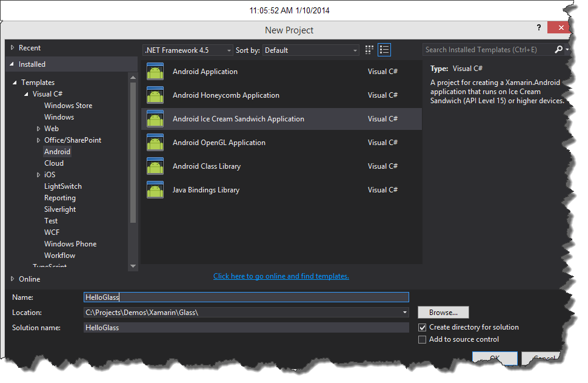Viewport: 588px width, 383px height.
Task: Expand the Web tree node
Action: click(38, 129)
